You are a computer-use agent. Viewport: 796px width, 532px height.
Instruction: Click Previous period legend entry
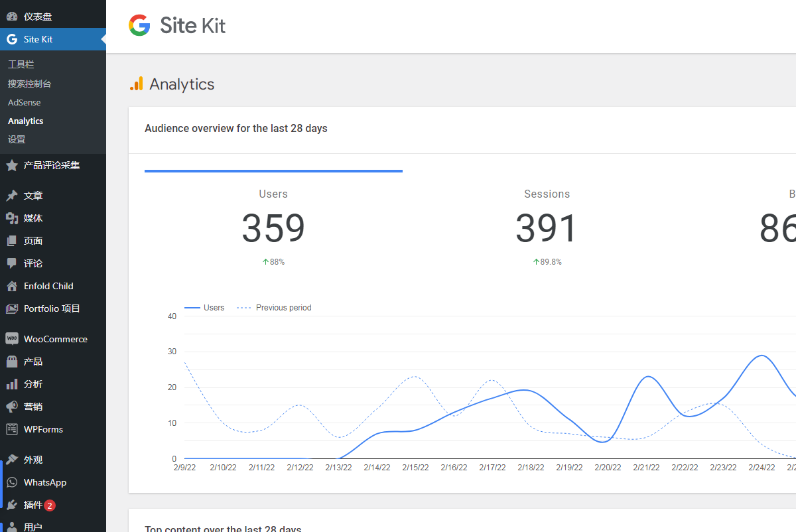click(274, 308)
